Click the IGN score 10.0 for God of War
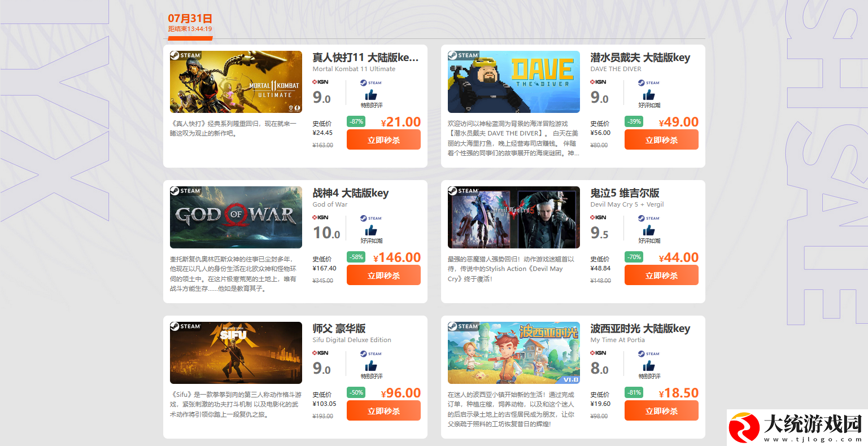Screen dimensions: 868x446 pyautogui.click(x=326, y=233)
